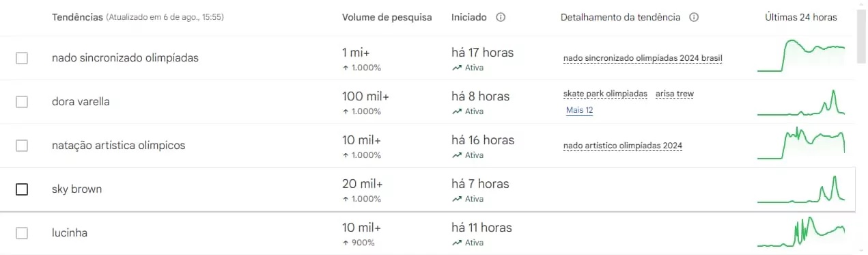
Task: Click the Ativa trend arrow for dora varella
Action: (456, 111)
